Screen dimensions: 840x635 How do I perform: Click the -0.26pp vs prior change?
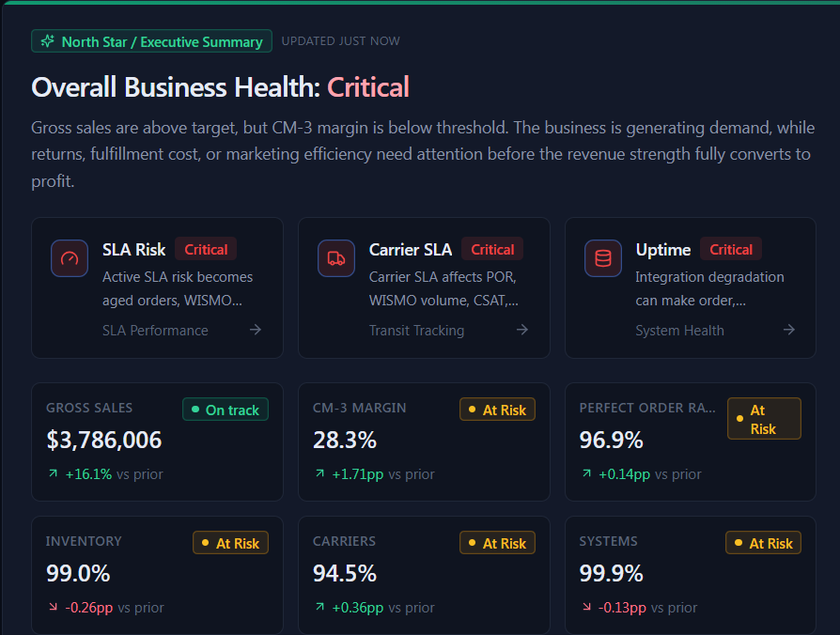114,608
